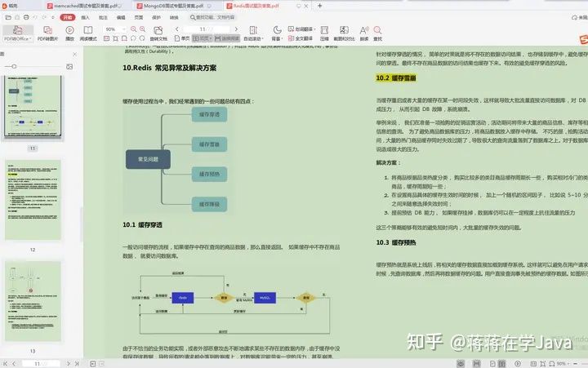This screenshot has width=588, height=368.
Task: Open the PDF转Office converter
Action: pos(18,33)
